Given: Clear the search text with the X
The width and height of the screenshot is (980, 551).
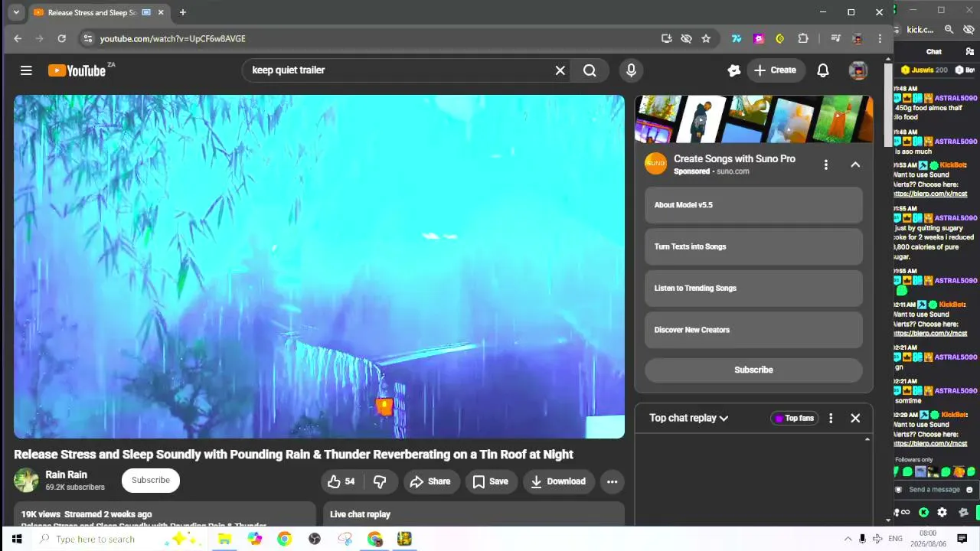Looking at the screenshot, I should click(x=560, y=70).
